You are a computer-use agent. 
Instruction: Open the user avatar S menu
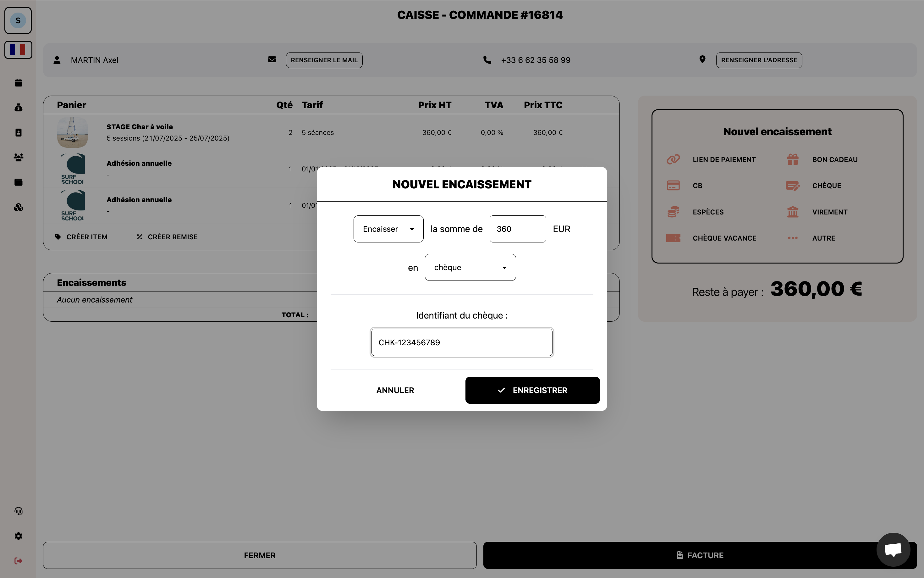(x=18, y=20)
